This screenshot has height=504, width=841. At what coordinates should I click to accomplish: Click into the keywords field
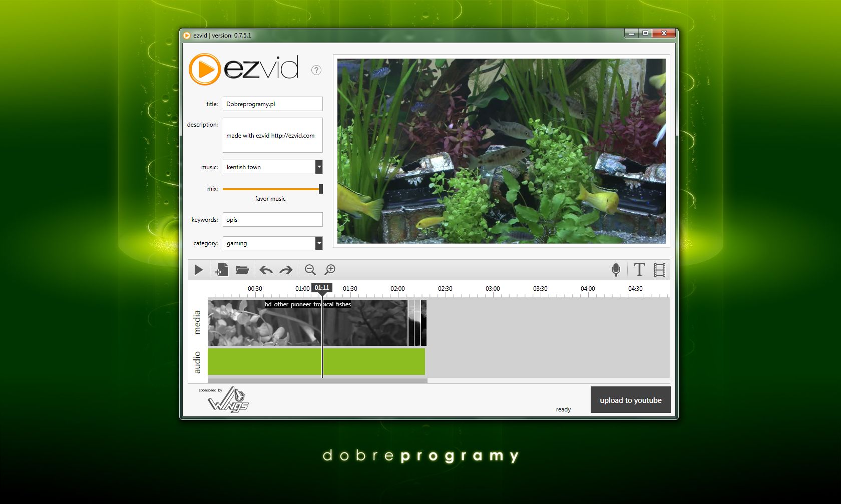click(273, 220)
